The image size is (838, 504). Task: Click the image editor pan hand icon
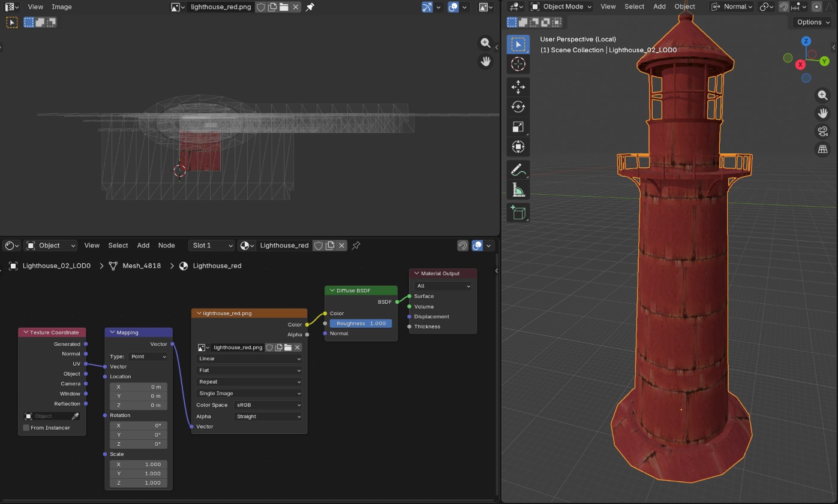485,61
